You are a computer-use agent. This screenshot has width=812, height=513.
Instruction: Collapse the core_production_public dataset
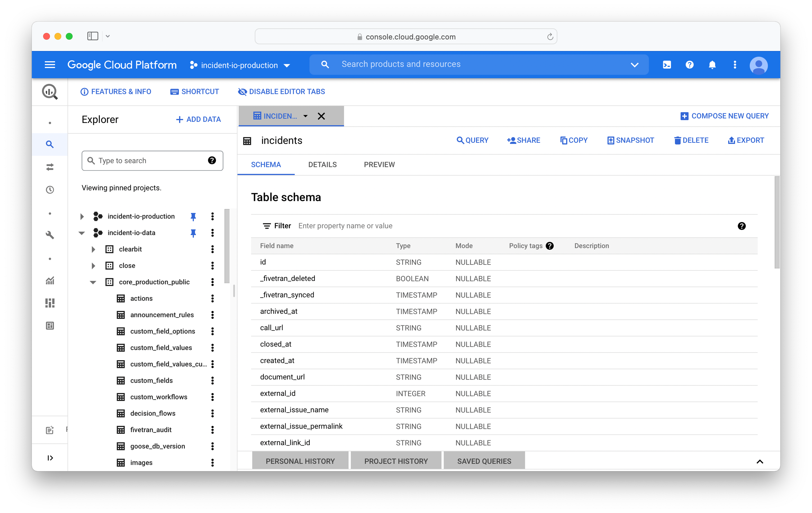93,282
